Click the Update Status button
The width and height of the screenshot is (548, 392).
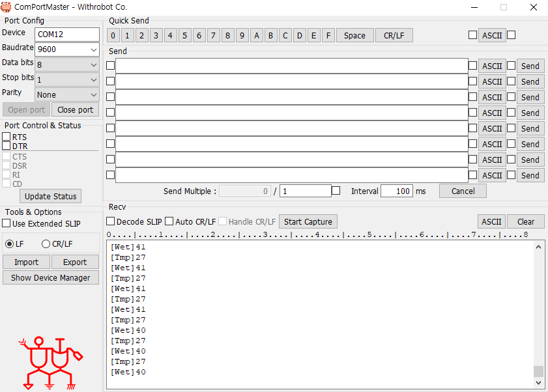(x=51, y=197)
